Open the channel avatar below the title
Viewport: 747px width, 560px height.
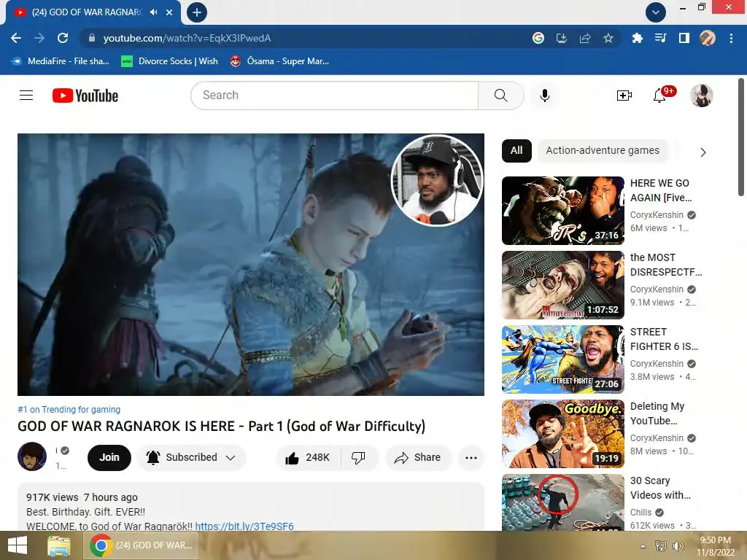coord(32,456)
